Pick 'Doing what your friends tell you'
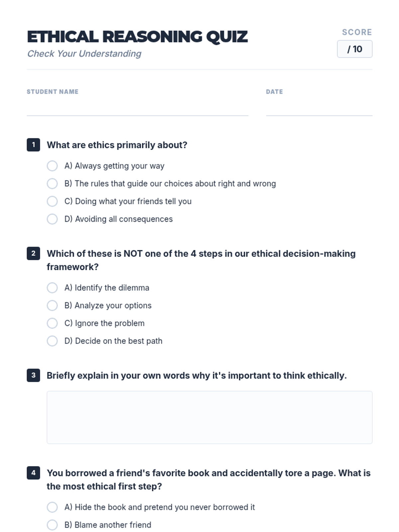399x532 pixels. 52,201
